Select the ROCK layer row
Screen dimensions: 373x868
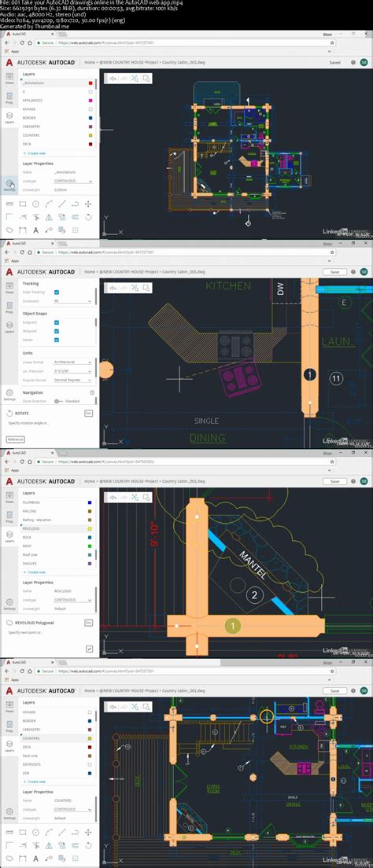point(57,537)
